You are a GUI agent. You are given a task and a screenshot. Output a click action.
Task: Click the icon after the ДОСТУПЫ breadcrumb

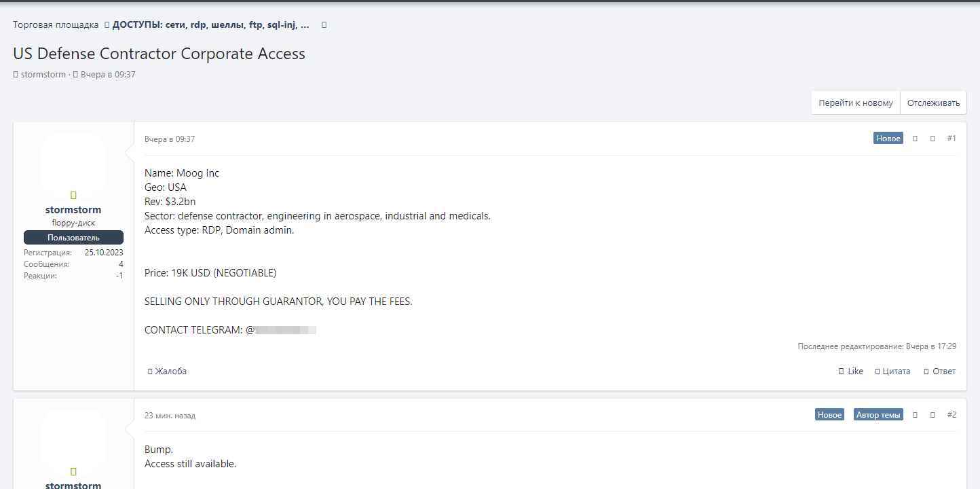point(324,24)
